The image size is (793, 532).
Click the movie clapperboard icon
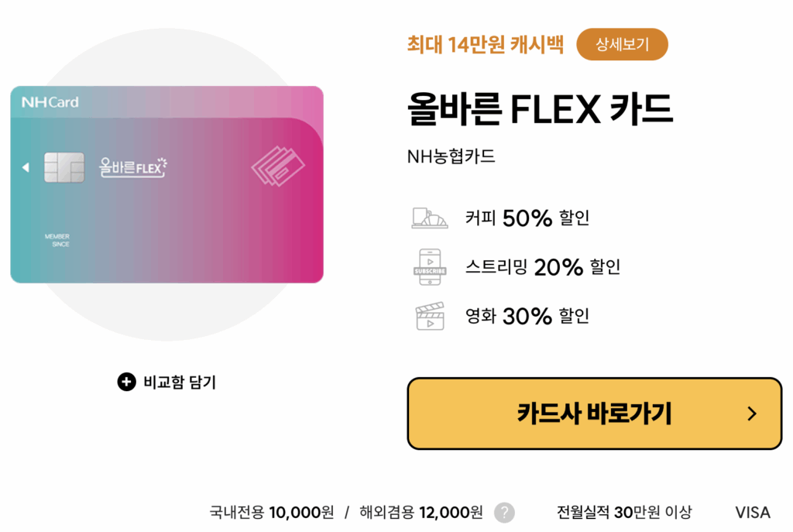coord(430,316)
